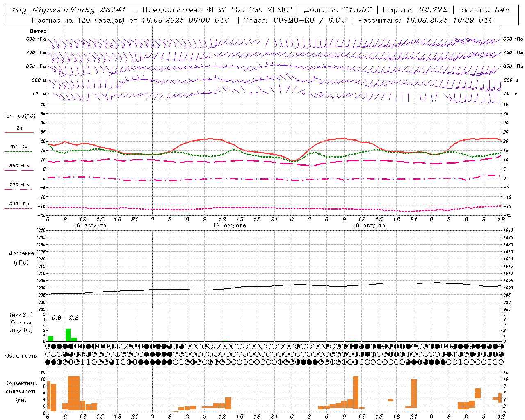
Task: Click the '(мм/1ч.)' precipitation unit label
Action: [x=21, y=330]
